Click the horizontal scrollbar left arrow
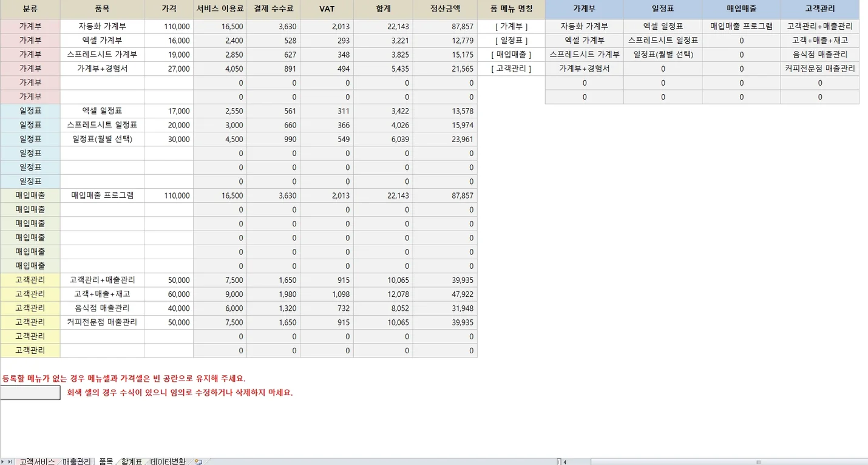The width and height of the screenshot is (868, 465). (x=566, y=462)
